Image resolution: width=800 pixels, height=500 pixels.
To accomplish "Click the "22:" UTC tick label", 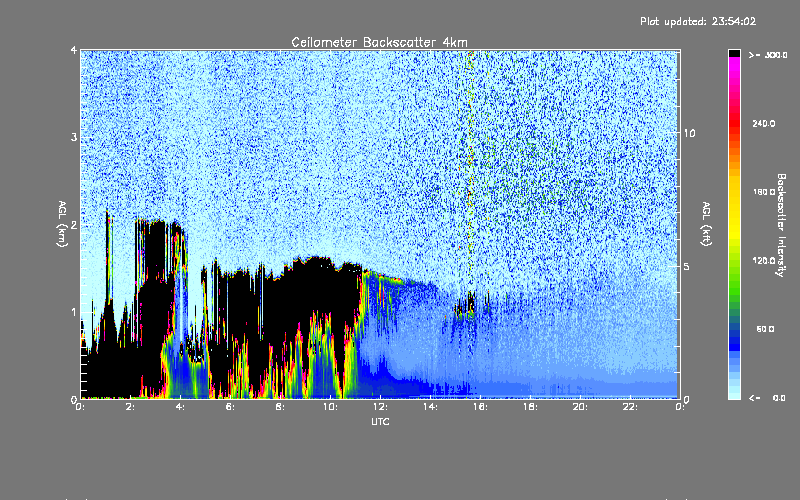I will [x=630, y=407].
